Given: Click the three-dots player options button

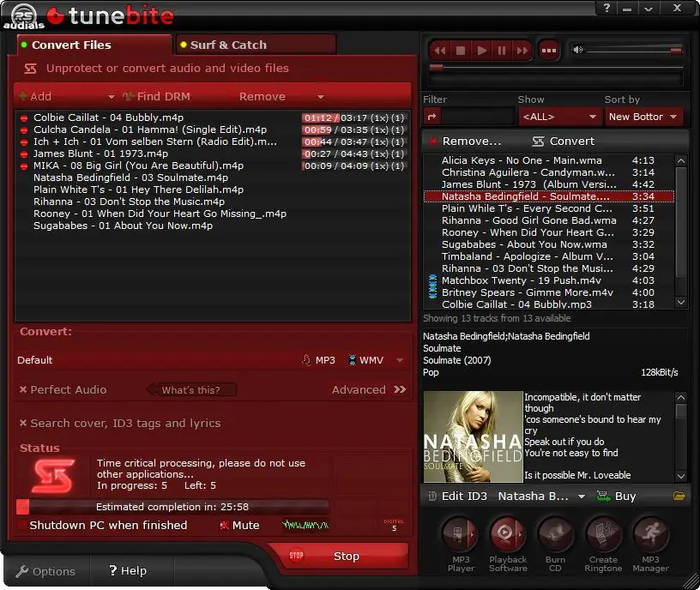Looking at the screenshot, I should [x=549, y=51].
